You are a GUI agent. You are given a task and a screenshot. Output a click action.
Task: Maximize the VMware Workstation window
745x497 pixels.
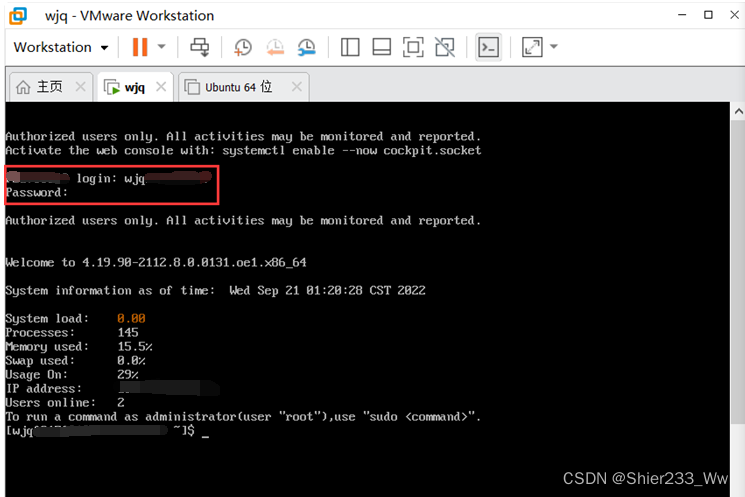point(708,15)
